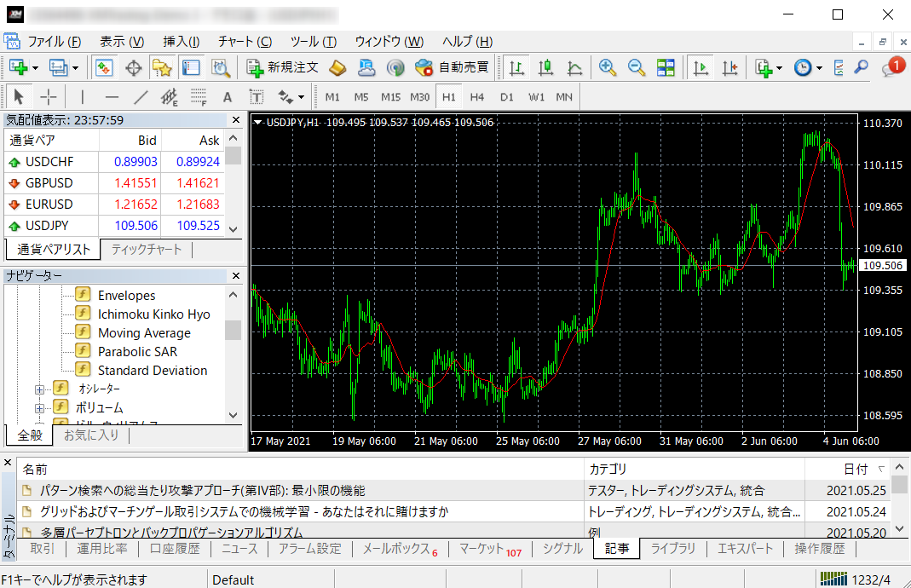Select the horizontal line drawing tool
This screenshot has width=911, height=588.
pyautogui.click(x=112, y=96)
